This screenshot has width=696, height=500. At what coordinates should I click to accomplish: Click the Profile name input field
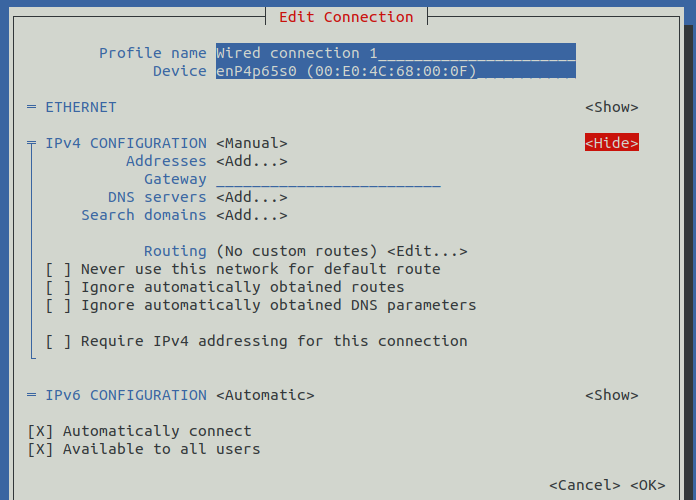pyautogui.click(x=395, y=53)
